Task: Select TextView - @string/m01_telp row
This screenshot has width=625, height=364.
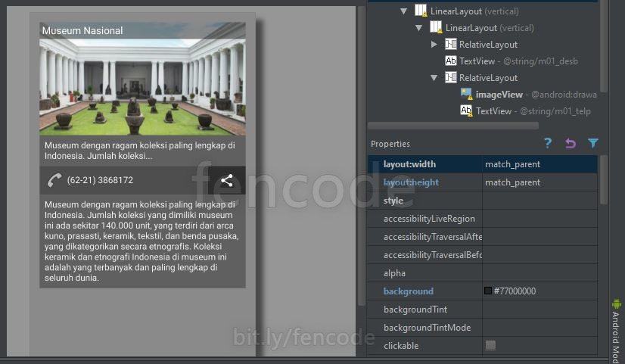Action: 533,111
